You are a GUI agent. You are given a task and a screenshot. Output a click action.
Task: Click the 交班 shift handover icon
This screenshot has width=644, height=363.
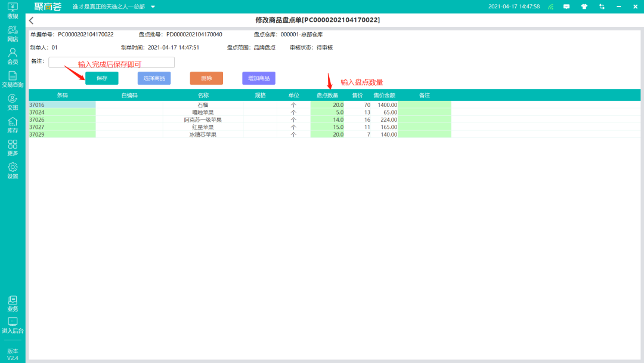tap(13, 102)
